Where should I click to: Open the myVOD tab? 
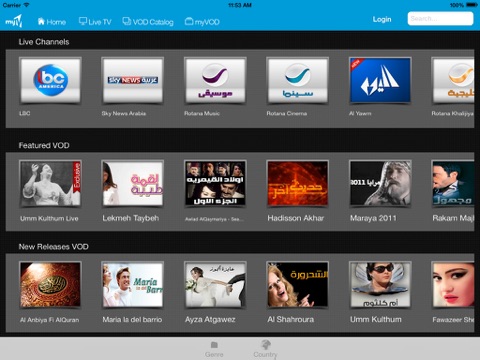pos(202,22)
